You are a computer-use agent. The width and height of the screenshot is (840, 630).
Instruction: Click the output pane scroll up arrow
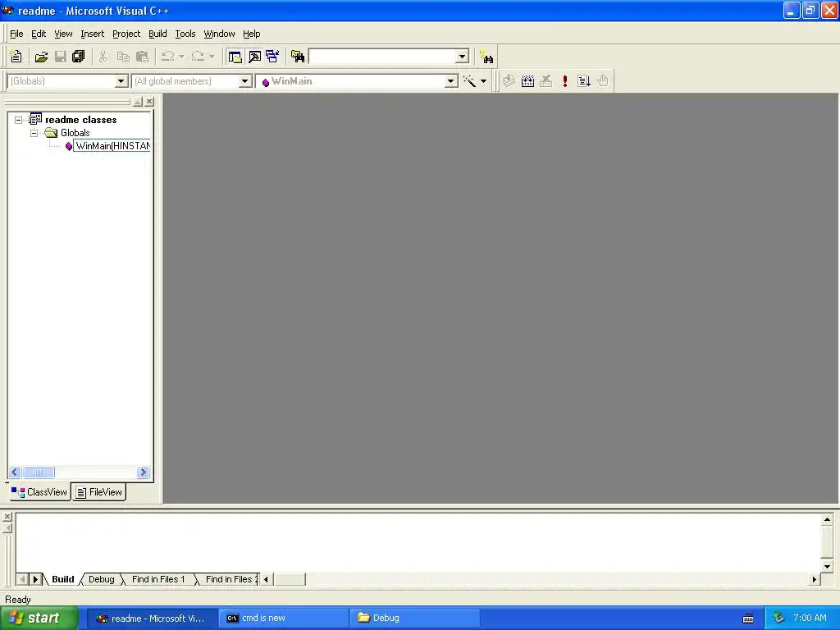(827, 519)
